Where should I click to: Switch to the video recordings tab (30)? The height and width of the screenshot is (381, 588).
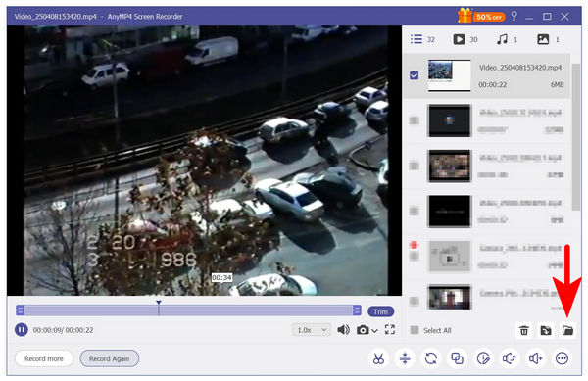click(x=465, y=39)
